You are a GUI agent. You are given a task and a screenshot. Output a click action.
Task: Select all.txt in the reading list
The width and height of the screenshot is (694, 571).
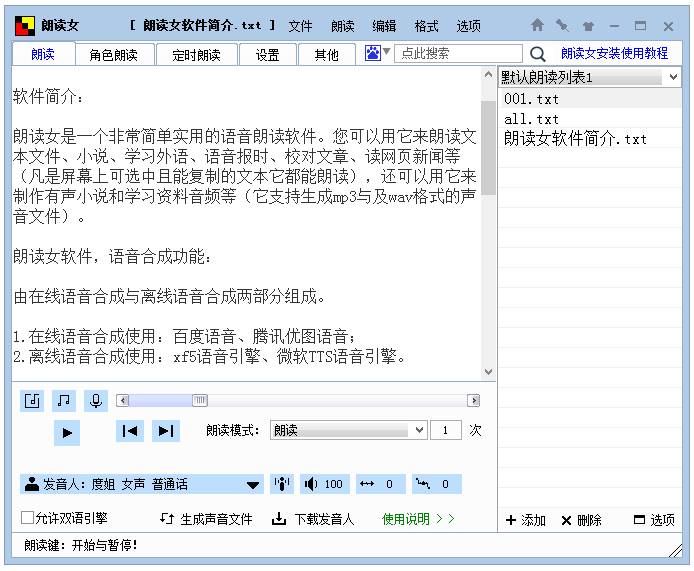click(532, 119)
